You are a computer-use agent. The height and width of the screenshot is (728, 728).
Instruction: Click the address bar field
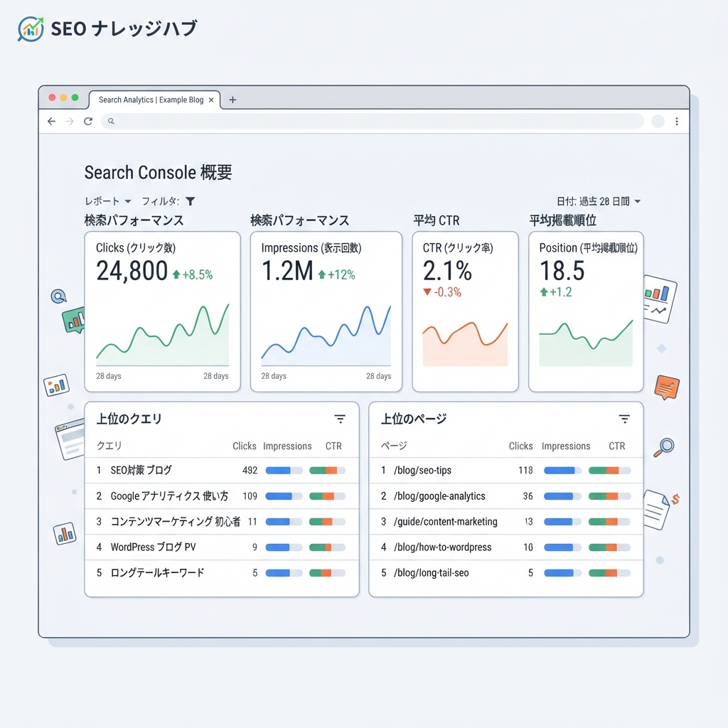pyautogui.click(x=373, y=121)
